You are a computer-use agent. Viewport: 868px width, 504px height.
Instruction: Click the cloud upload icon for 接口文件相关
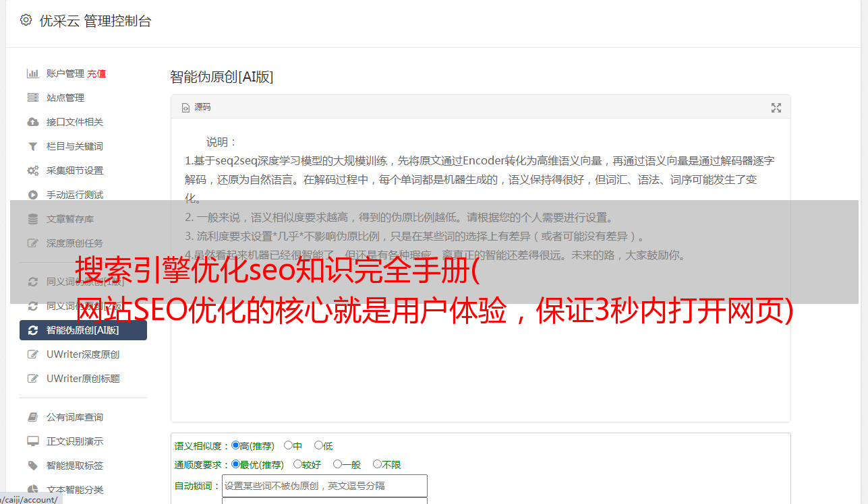click(x=32, y=122)
